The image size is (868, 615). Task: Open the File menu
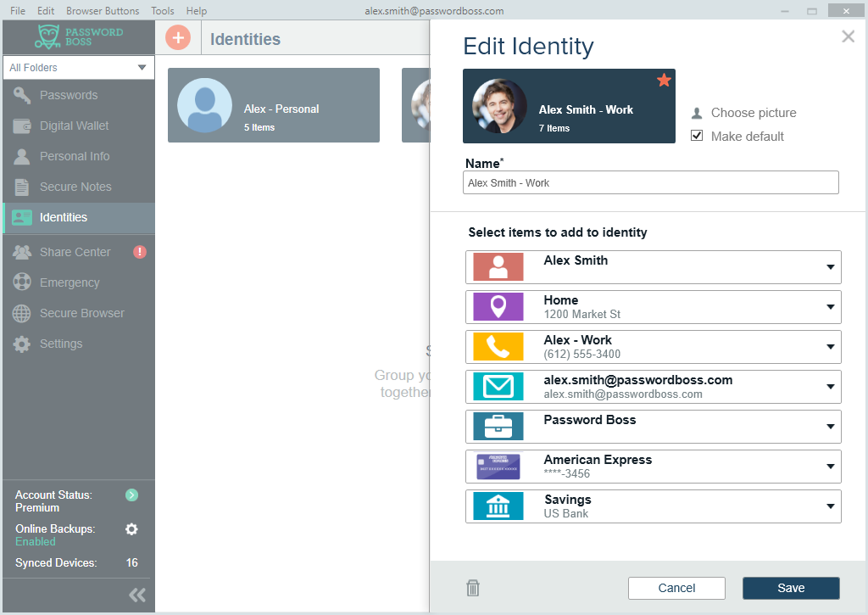click(x=18, y=10)
